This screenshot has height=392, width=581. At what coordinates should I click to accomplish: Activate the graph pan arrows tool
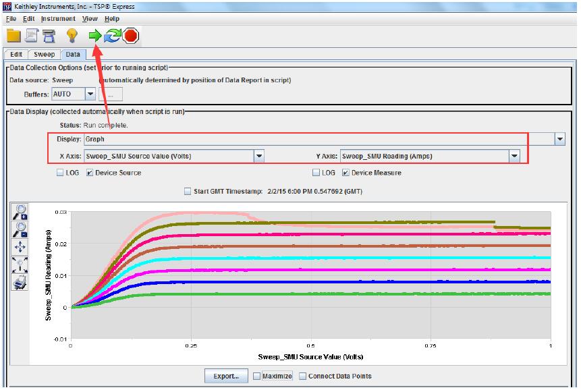20,247
